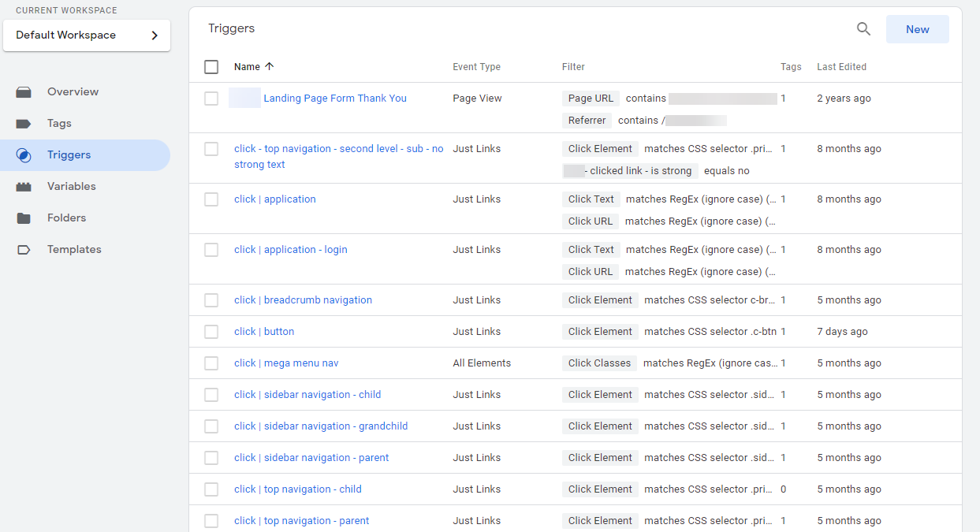Sort by Event Type column header
The height and width of the screenshot is (532, 980).
coord(476,67)
